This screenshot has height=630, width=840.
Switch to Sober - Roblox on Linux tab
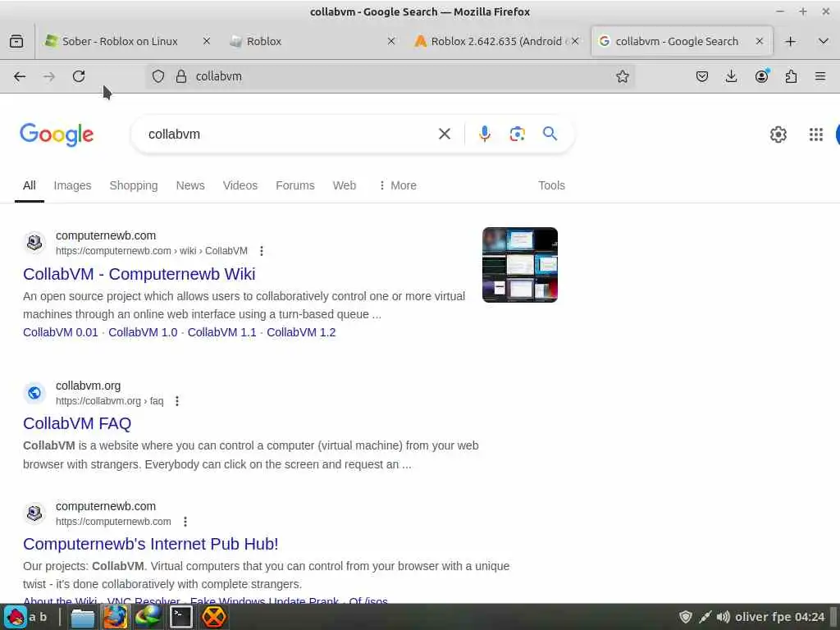click(x=119, y=41)
